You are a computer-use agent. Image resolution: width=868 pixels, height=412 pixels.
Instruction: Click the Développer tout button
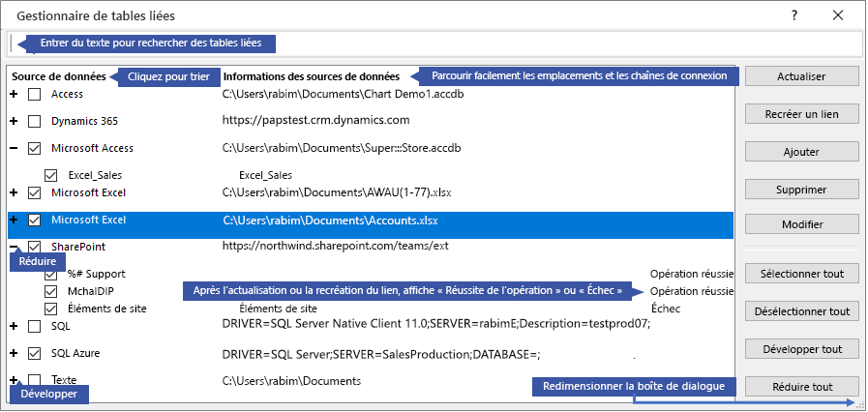pos(801,349)
